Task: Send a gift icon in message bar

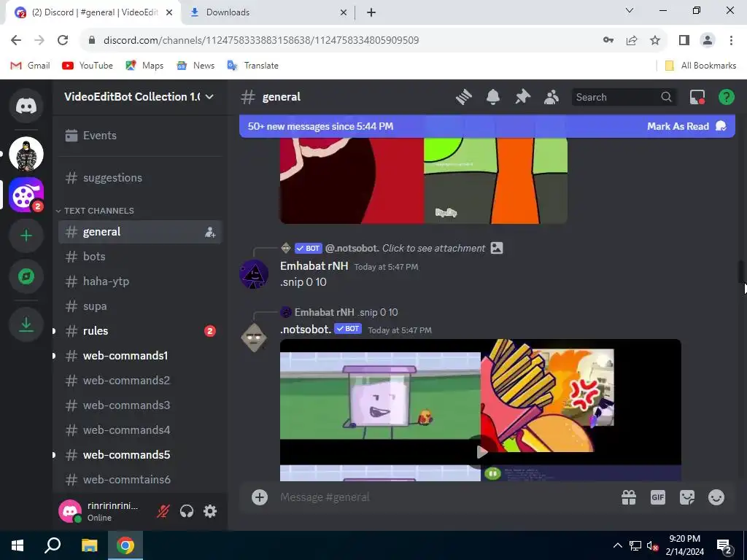Action: pos(629,497)
